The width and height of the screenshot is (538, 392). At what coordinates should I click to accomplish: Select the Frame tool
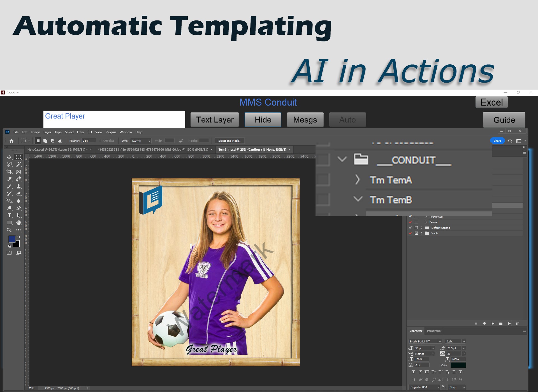pos(18,172)
